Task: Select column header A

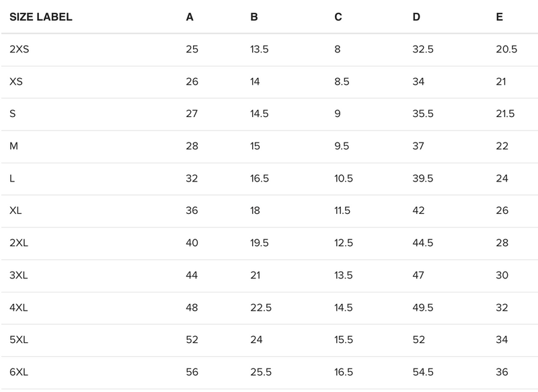Action: coord(190,17)
